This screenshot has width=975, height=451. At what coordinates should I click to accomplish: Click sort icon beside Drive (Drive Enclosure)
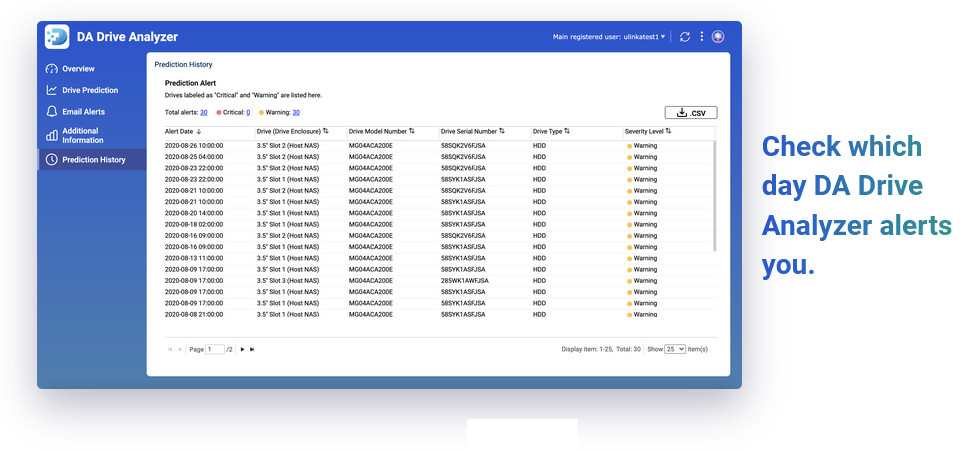(x=326, y=131)
